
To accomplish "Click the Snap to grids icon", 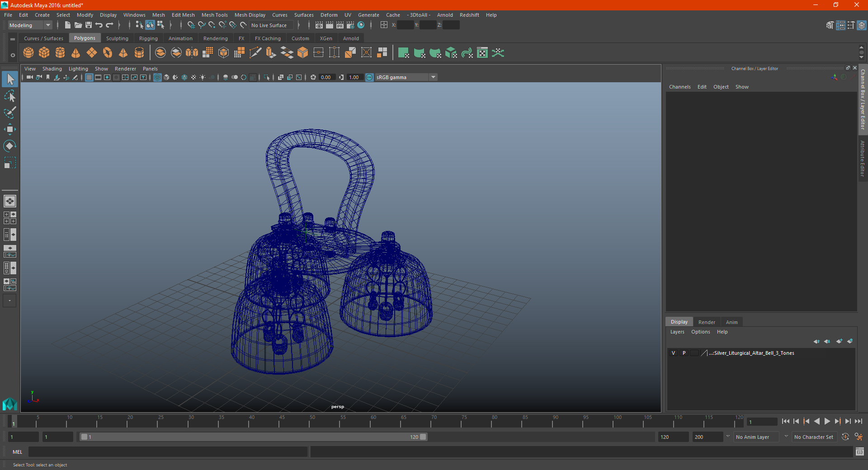I will click(x=191, y=25).
